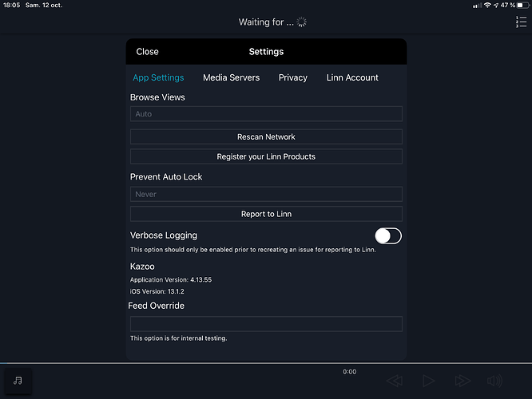Close the Settings dialog

[x=147, y=52]
